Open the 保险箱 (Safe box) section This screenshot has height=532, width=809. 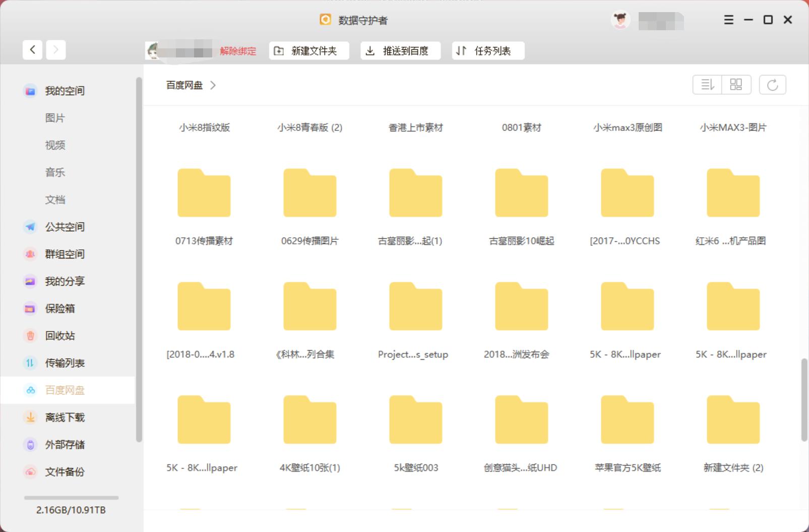pyautogui.click(x=59, y=308)
